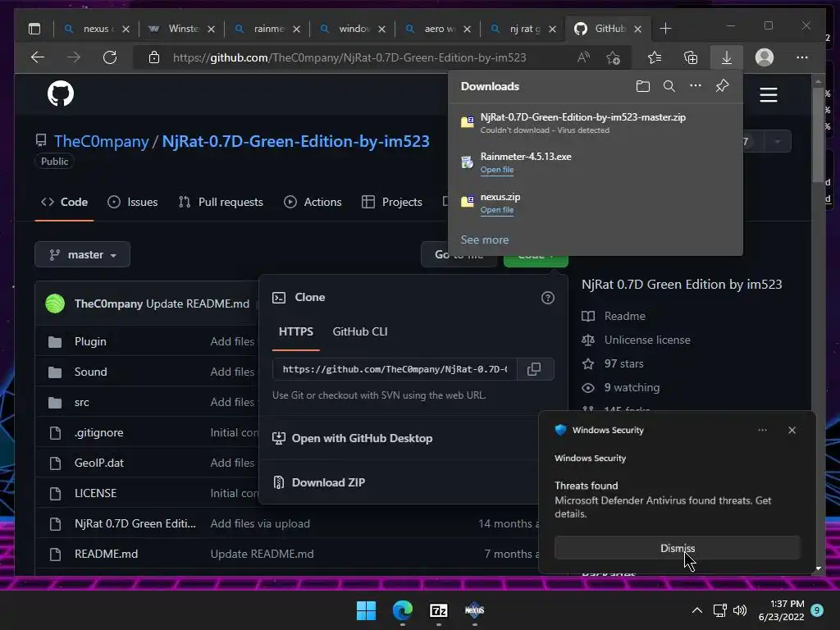Viewport: 840px width, 630px height.
Task: Open the src folder
Action: pos(81,402)
